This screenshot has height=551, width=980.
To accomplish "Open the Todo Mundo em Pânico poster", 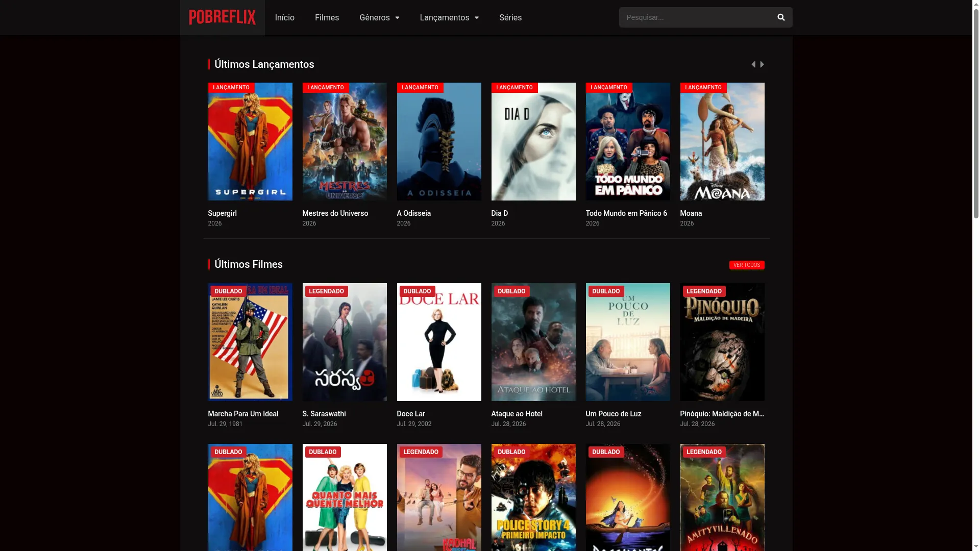I will pyautogui.click(x=628, y=141).
